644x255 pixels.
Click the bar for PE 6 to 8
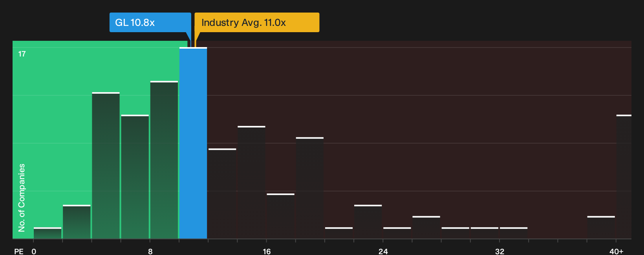[135, 177]
